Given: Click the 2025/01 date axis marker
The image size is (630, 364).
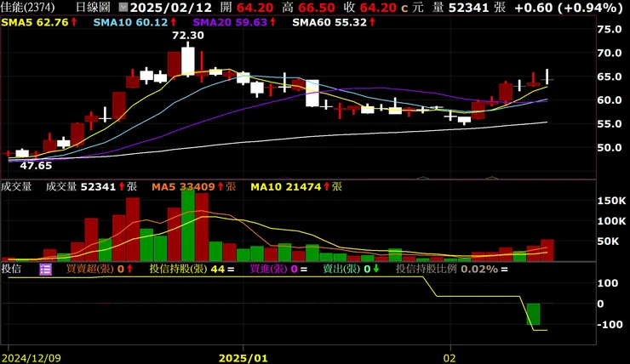Looking at the screenshot, I should pyautogui.click(x=243, y=358).
